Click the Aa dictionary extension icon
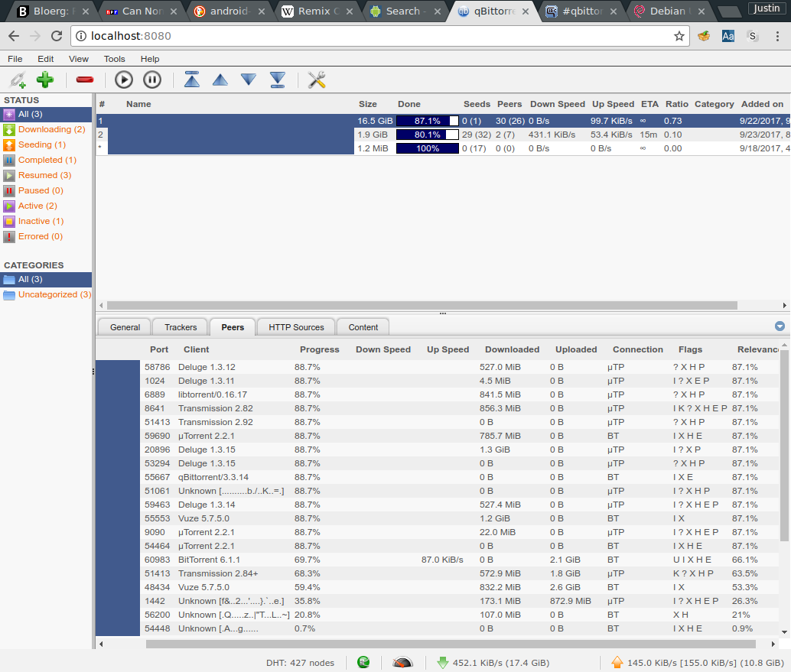 click(728, 36)
